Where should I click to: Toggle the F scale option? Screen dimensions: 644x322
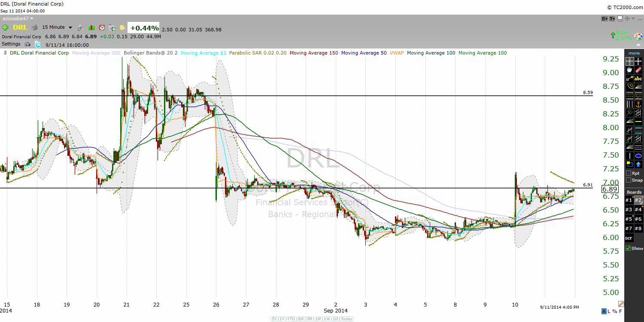coord(620,311)
